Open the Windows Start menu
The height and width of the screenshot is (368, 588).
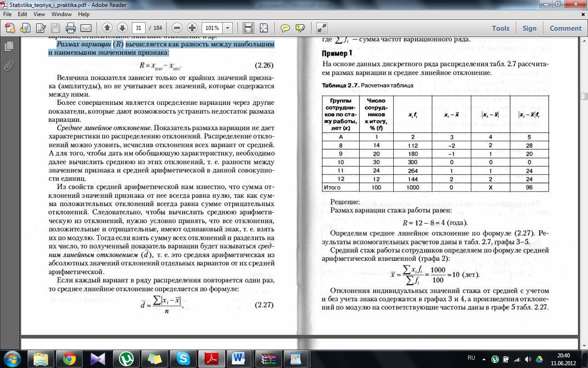[x=12, y=358]
